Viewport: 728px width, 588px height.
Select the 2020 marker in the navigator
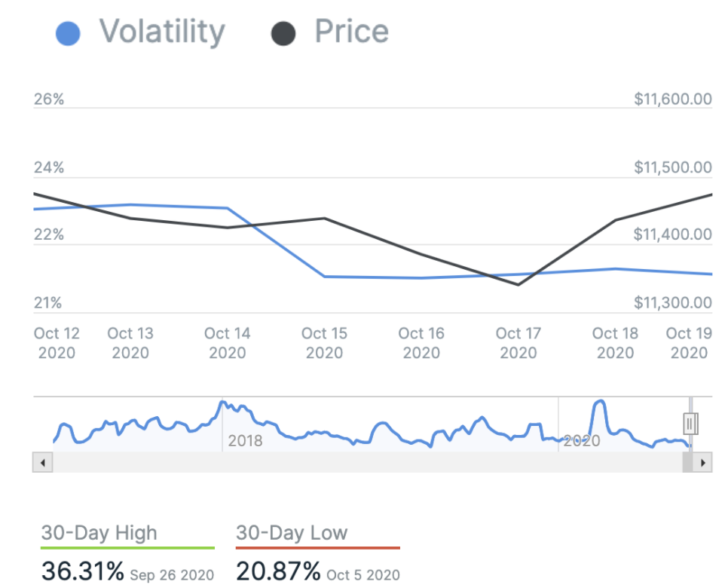pyautogui.click(x=581, y=440)
